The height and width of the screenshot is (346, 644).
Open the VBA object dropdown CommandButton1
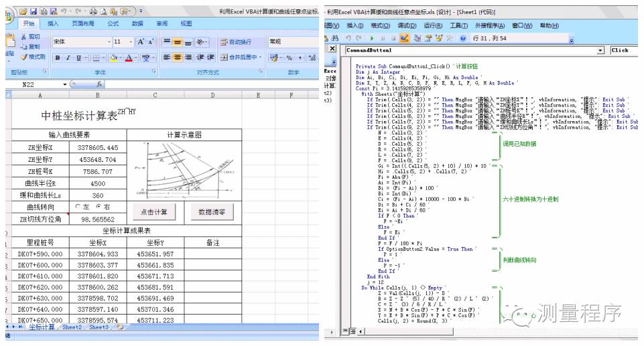tap(600, 50)
